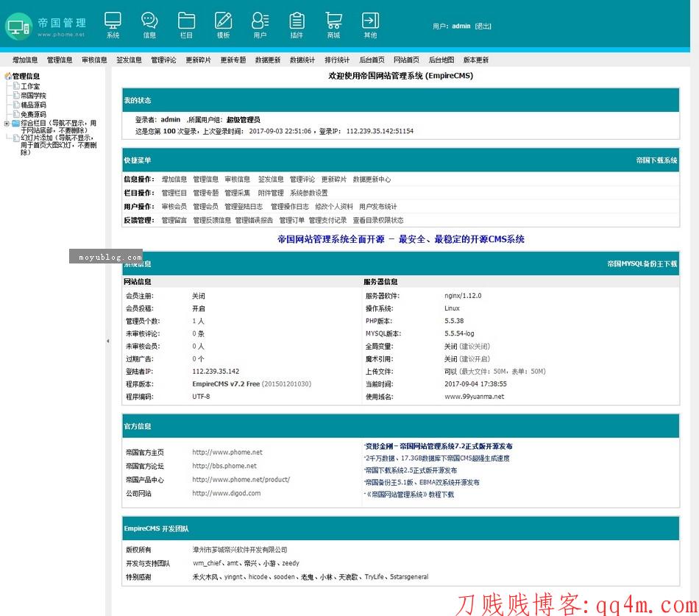This screenshot has width=699, height=616.
Task: Select 幻灯片添加 in the category tree
Action: point(58,145)
